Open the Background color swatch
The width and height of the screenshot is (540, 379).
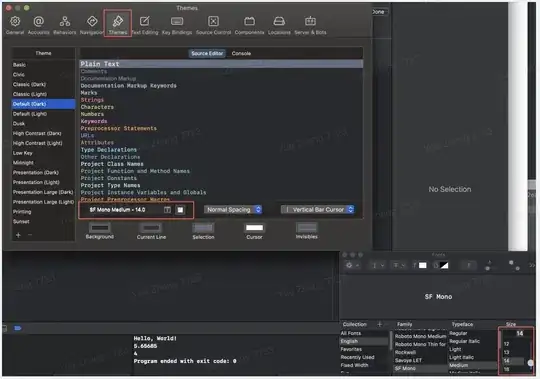tap(100, 228)
